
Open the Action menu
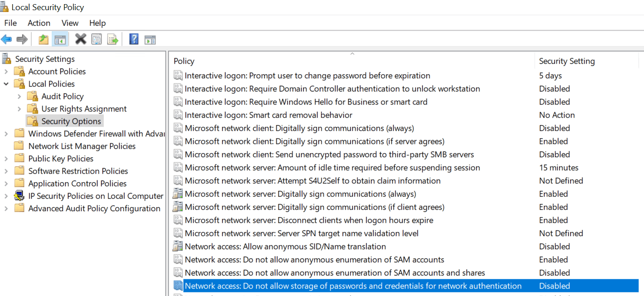[39, 23]
